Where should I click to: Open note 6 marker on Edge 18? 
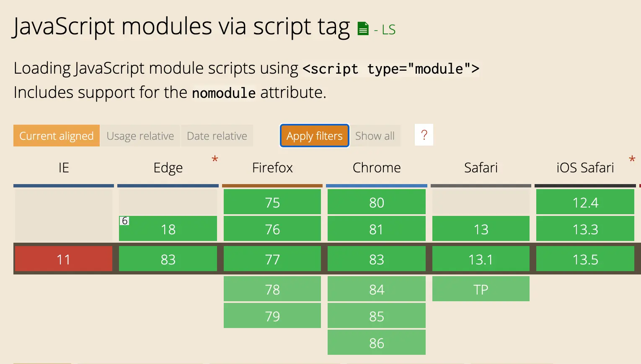tap(124, 221)
